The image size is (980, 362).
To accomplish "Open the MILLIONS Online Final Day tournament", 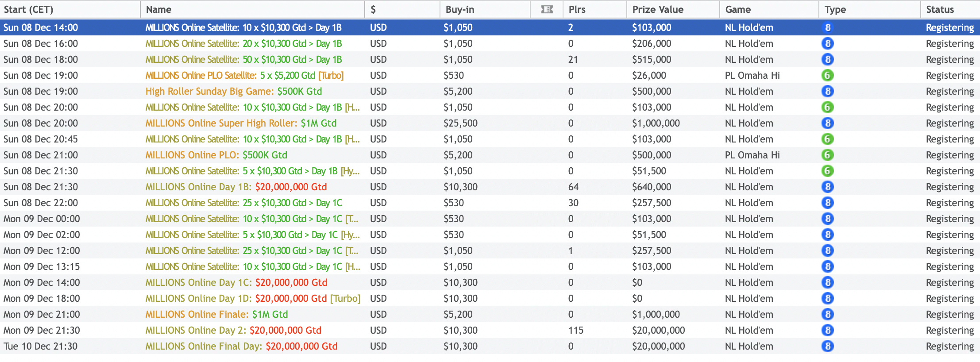I will (x=241, y=346).
